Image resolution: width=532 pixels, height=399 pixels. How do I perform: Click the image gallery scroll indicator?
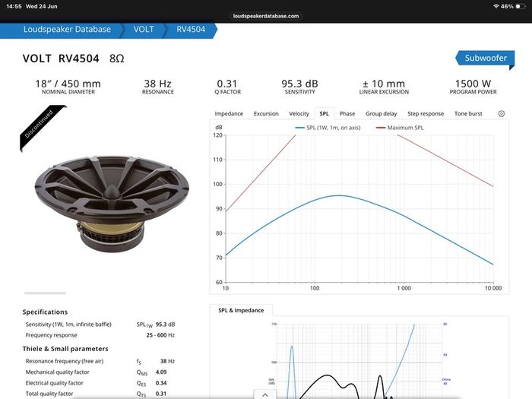coord(45,293)
